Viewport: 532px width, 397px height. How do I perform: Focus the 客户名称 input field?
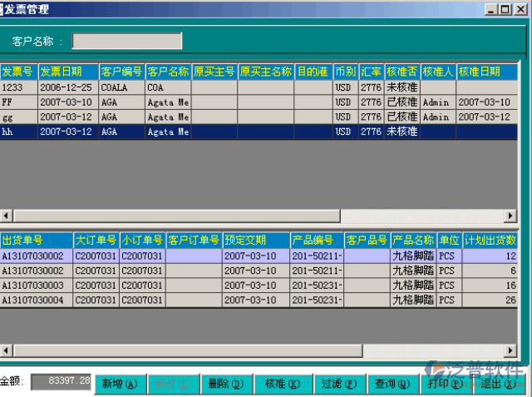coord(126,42)
